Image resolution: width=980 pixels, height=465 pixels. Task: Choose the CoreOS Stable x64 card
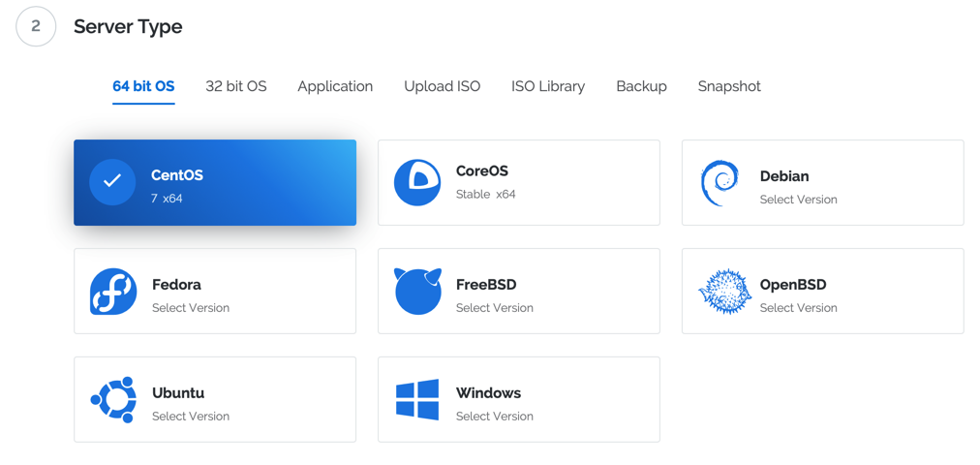click(x=519, y=182)
